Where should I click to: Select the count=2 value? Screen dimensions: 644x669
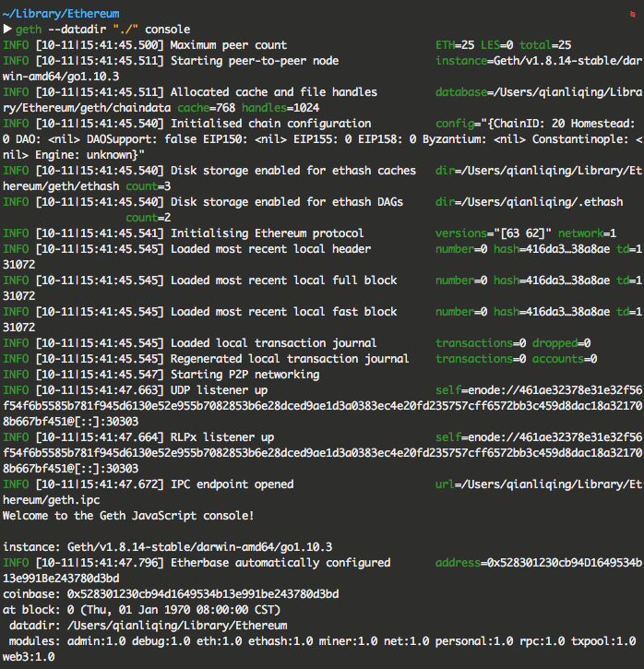coord(149,218)
